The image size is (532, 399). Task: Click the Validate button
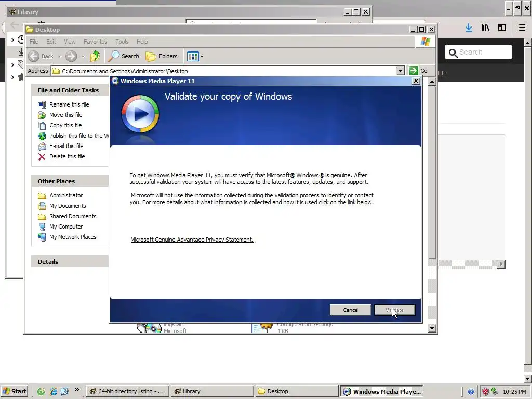(x=395, y=310)
